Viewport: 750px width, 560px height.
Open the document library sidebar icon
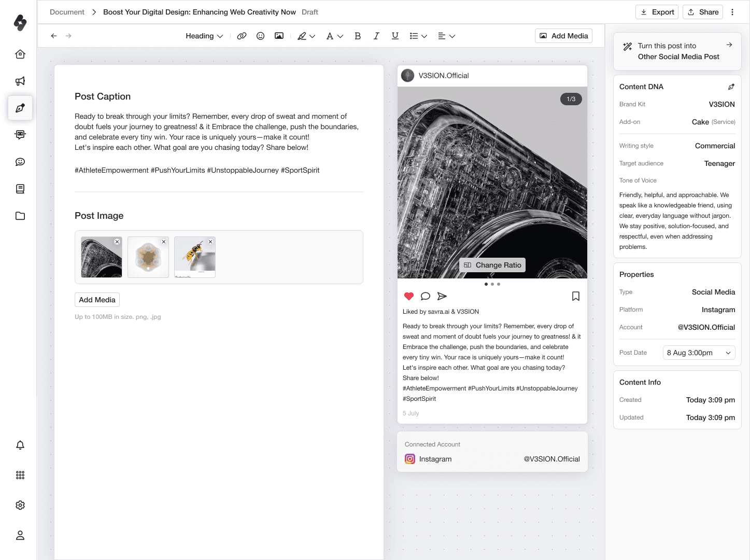tap(20, 189)
